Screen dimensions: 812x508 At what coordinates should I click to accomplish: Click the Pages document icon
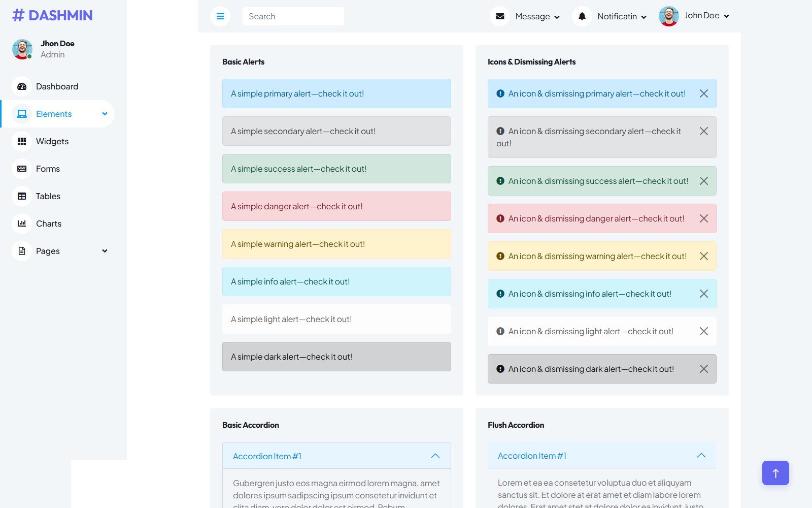pos(22,251)
